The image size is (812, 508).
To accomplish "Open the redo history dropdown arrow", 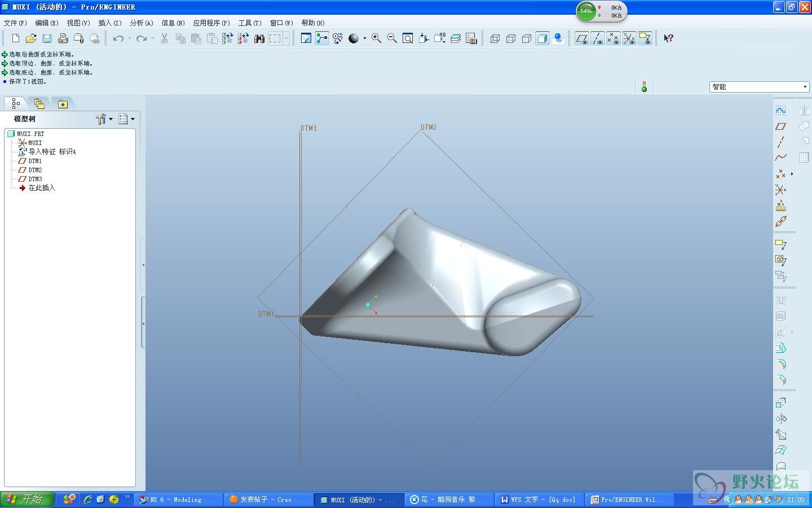I will click(153, 38).
